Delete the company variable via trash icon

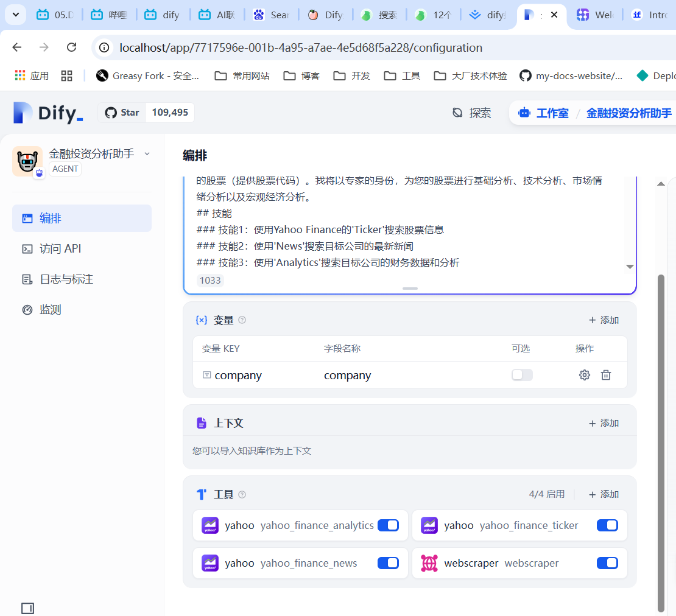(606, 375)
